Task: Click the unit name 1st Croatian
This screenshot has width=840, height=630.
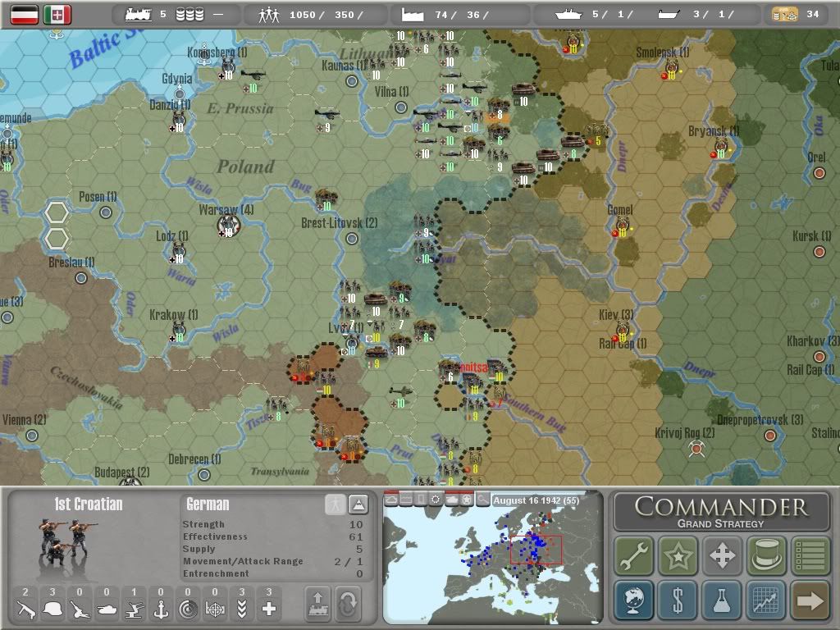Action: click(89, 504)
